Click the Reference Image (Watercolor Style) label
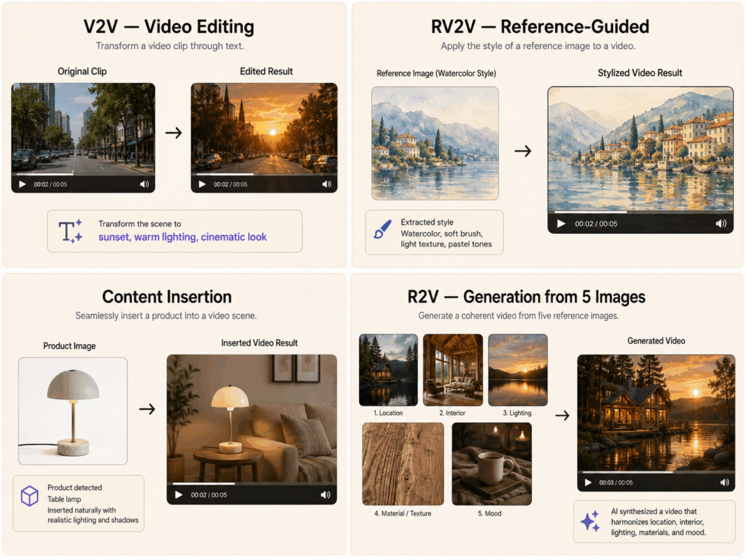Image resolution: width=747 pixels, height=560 pixels. [x=436, y=74]
